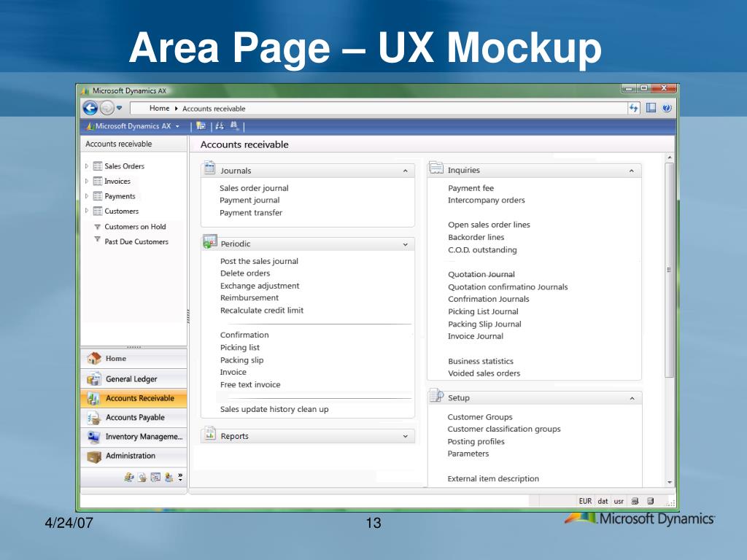Screen dimensions: 747x560
Task: Click the filter icon beside Customers on Hold
Action: (97, 227)
